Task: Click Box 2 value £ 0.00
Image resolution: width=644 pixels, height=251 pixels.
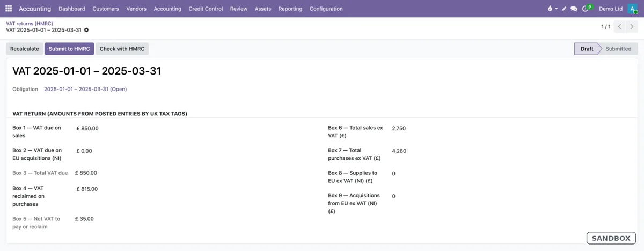Action: pos(84,151)
